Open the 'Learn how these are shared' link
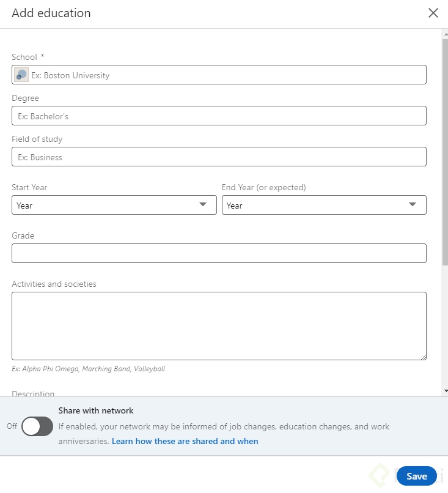The image size is (448, 493). (185, 441)
